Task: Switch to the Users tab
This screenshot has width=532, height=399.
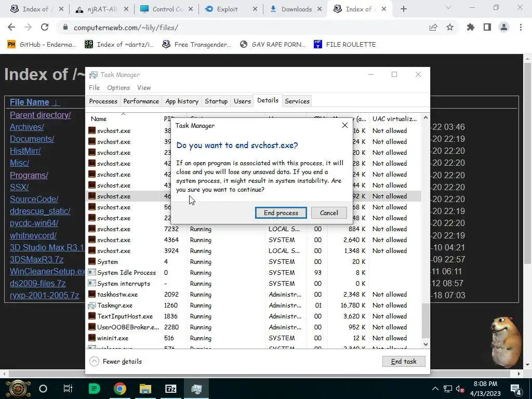Action: tap(242, 101)
